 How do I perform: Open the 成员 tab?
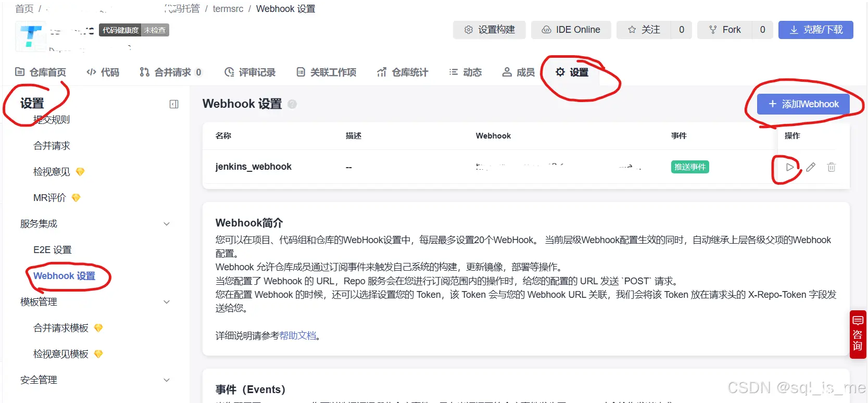pyautogui.click(x=519, y=72)
